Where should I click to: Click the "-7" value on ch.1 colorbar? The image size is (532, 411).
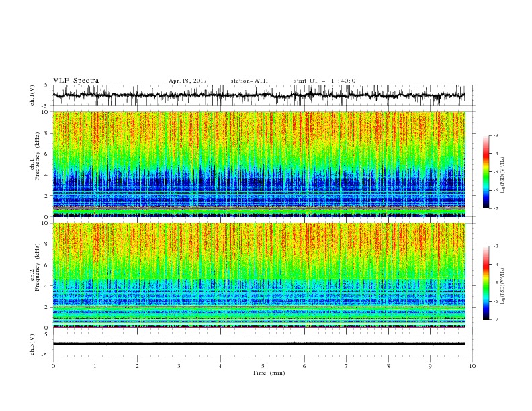[x=496, y=208]
